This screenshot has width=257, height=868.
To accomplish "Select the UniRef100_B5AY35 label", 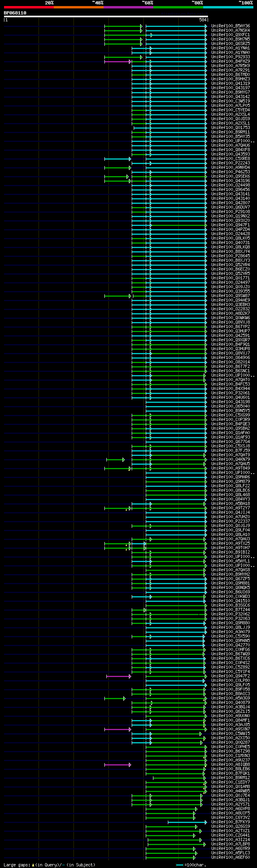I will coord(230,136).
